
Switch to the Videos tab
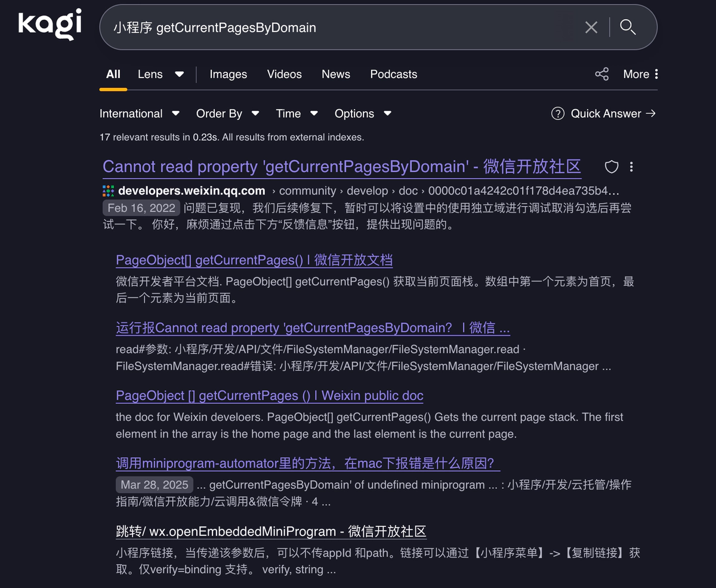click(x=284, y=74)
